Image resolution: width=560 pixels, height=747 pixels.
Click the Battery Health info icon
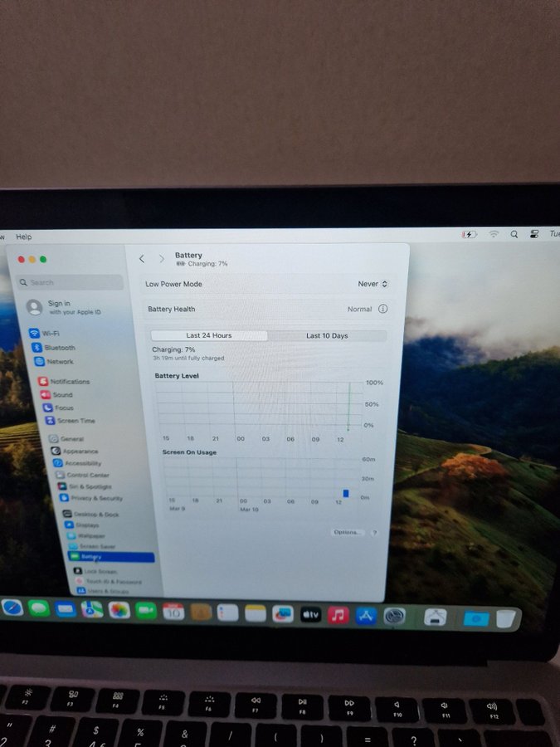pyautogui.click(x=382, y=309)
